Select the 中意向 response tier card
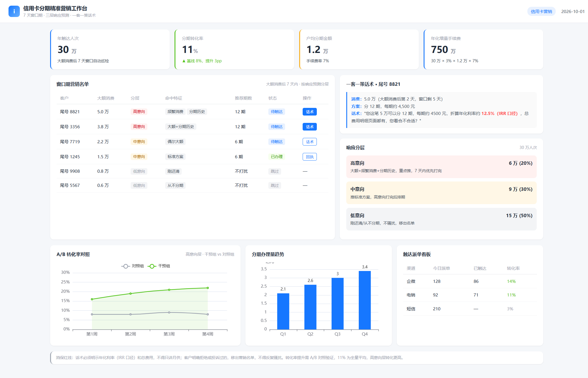Image resolution: width=588 pixels, height=378 pixels. pyautogui.click(x=441, y=193)
